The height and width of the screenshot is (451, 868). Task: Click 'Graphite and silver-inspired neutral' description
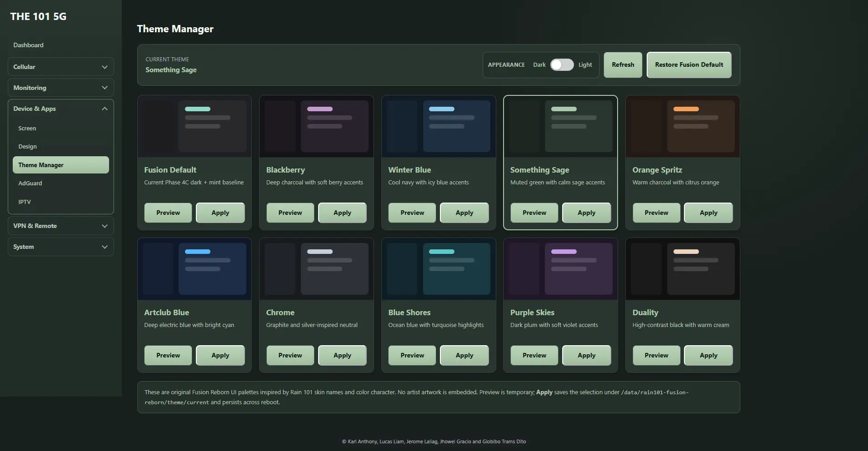coord(312,325)
